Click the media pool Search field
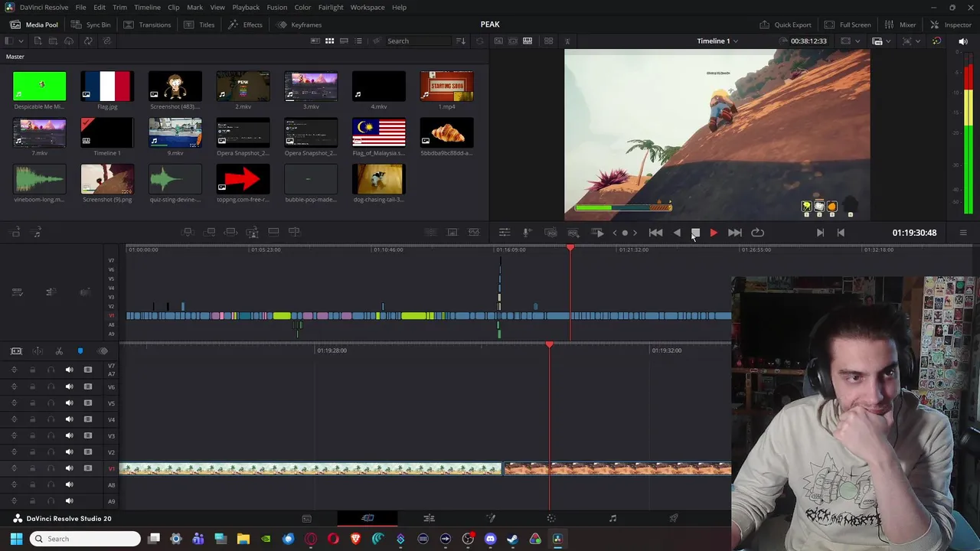The image size is (980, 551). coord(417,41)
